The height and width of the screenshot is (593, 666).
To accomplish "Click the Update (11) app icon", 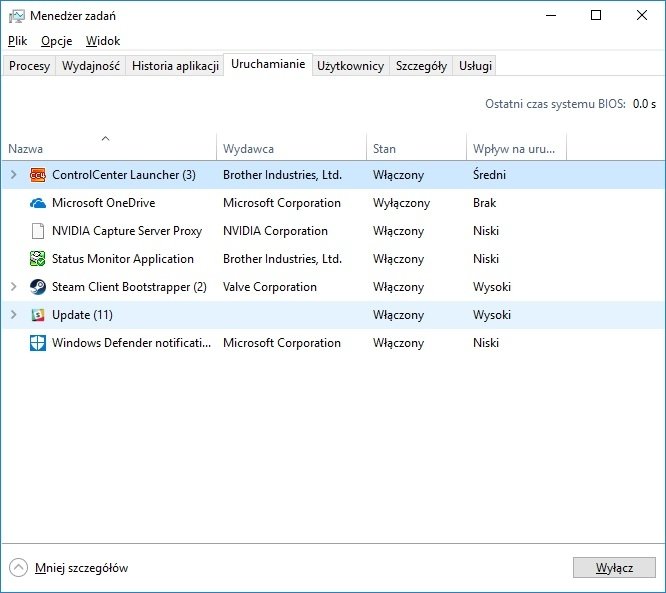I will coord(38,315).
